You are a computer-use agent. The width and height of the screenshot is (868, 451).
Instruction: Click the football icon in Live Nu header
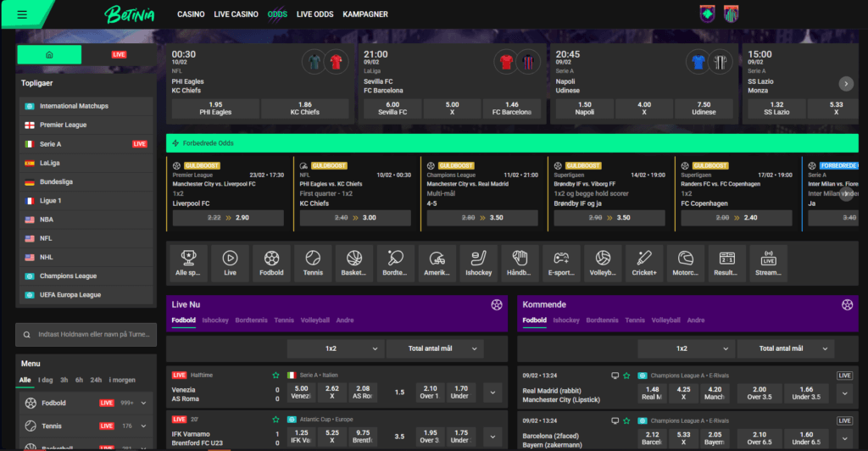pyautogui.click(x=497, y=305)
